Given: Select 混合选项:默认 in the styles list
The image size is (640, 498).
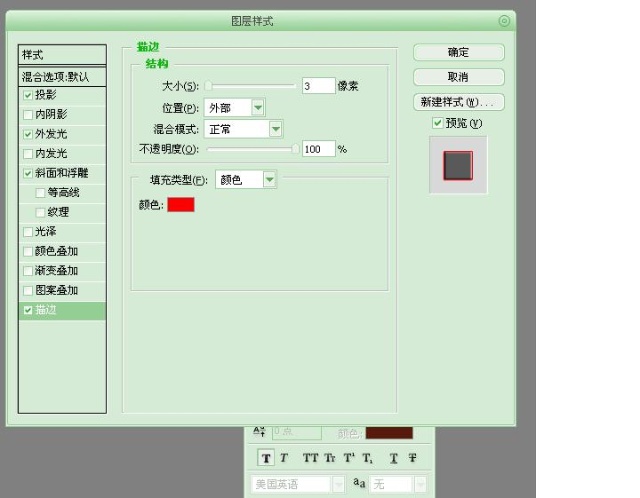Looking at the screenshot, I should (62, 76).
